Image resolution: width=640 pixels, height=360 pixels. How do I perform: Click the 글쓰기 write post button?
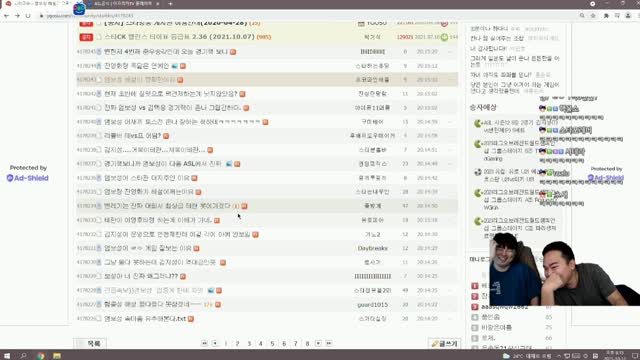pyautogui.click(x=444, y=344)
